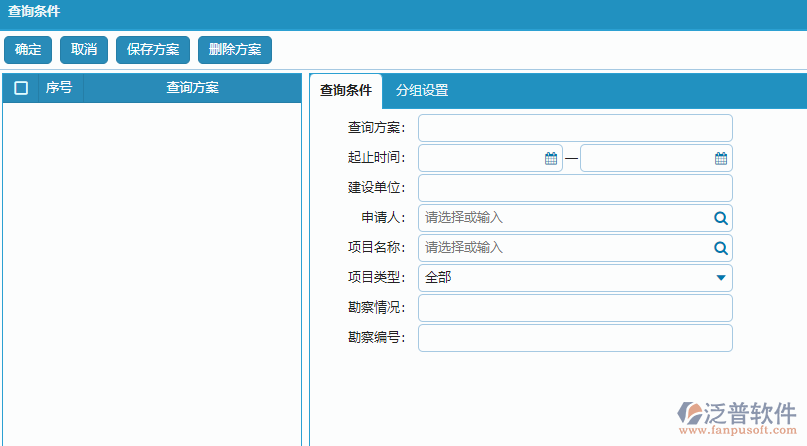Screen dimensions: 807x446
Task: Expand the 项目类型 dropdown arrow
Action: [x=720, y=278]
